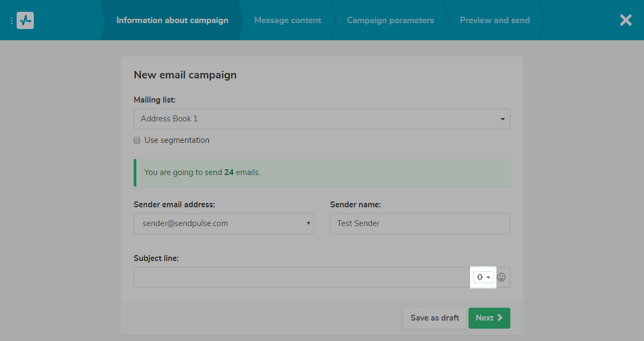Click the Sender email caret arrow

[x=309, y=223]
